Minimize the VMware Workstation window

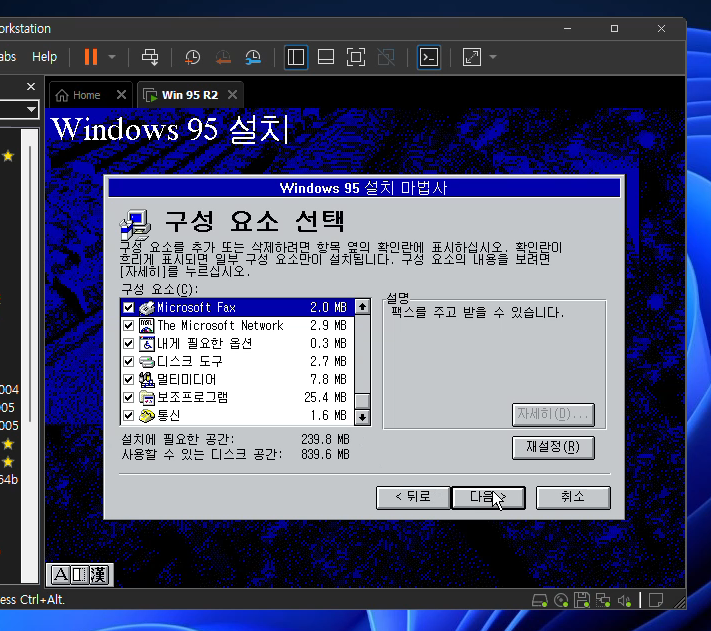click(567, 29)
